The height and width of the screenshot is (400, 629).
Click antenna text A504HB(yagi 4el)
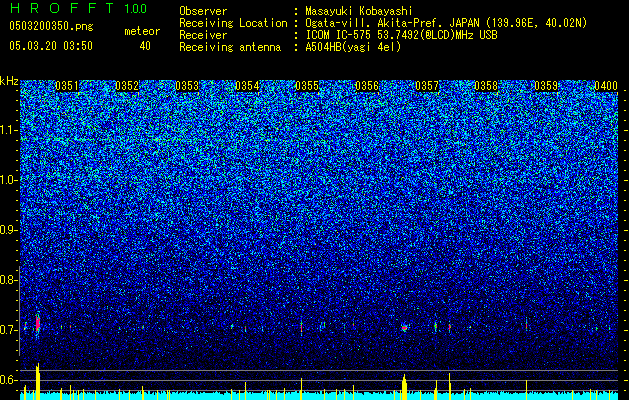click(x=353, y=47)
